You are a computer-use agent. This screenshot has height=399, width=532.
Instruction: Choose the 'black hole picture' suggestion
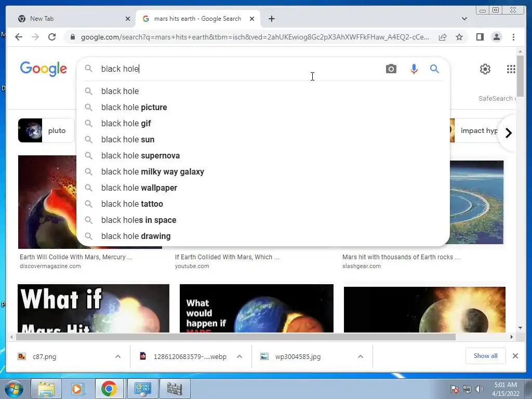[263, 107]
